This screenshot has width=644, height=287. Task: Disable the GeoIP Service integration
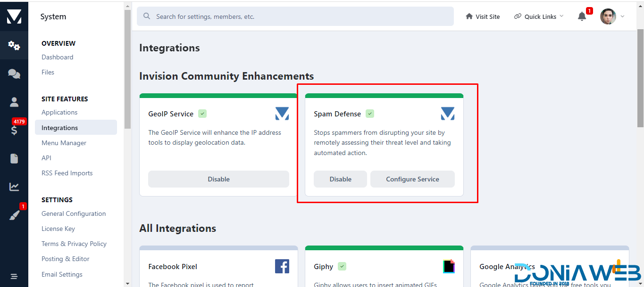click(x=218, y=179)
